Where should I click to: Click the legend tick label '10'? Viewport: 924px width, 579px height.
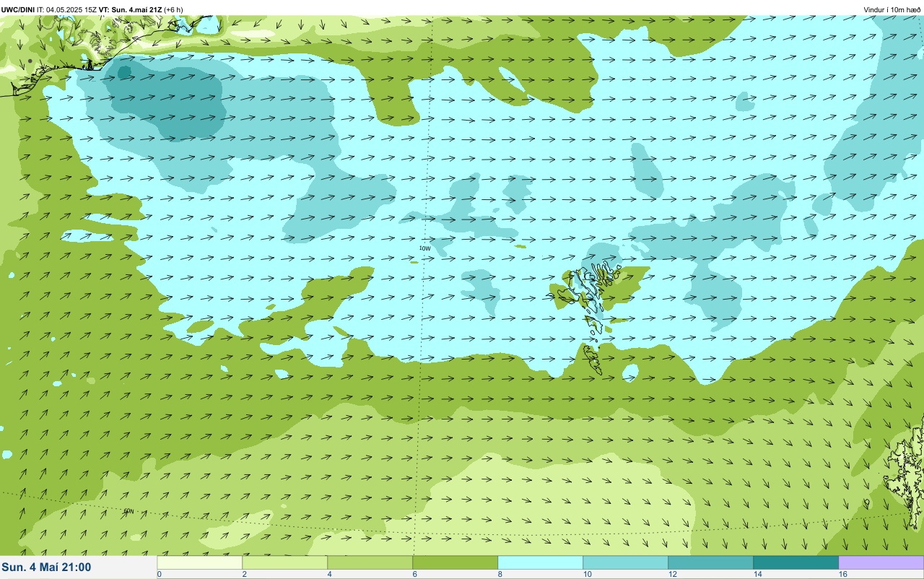click(x=588, y=574)
